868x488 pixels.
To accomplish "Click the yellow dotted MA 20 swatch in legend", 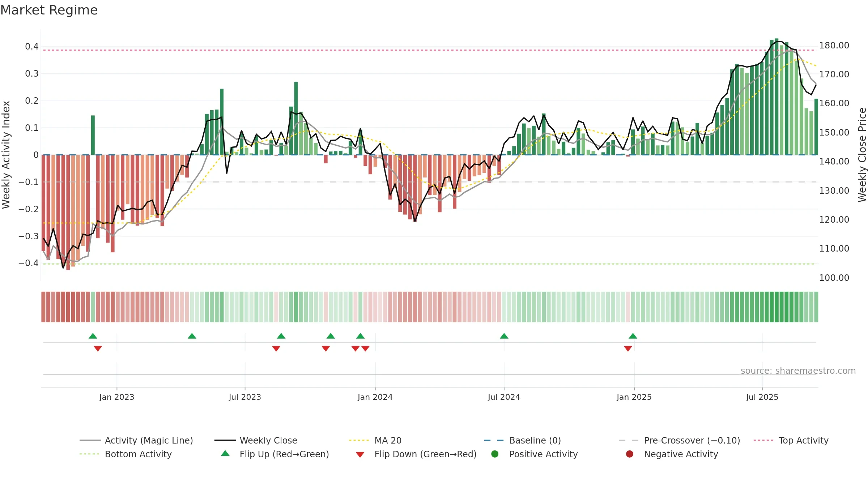I will coord(359,440).
